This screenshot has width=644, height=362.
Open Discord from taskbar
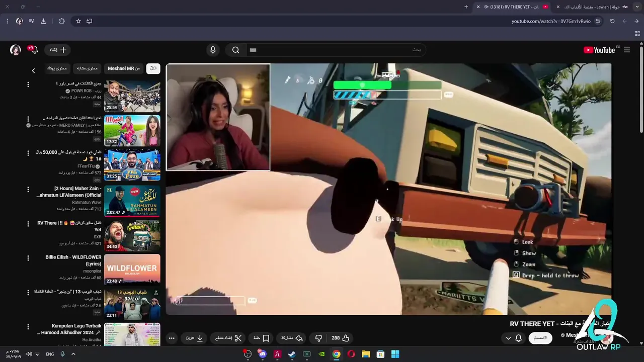[262, 354]
